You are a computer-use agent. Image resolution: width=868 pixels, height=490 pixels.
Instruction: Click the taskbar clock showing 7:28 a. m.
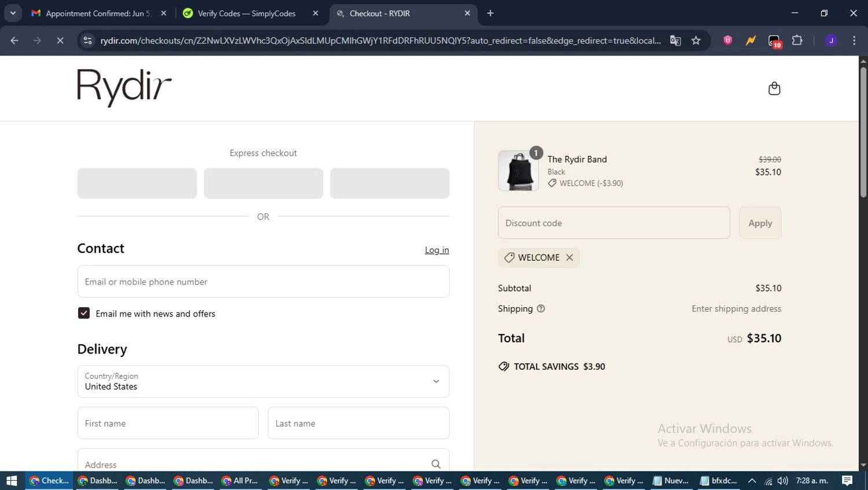812,481
